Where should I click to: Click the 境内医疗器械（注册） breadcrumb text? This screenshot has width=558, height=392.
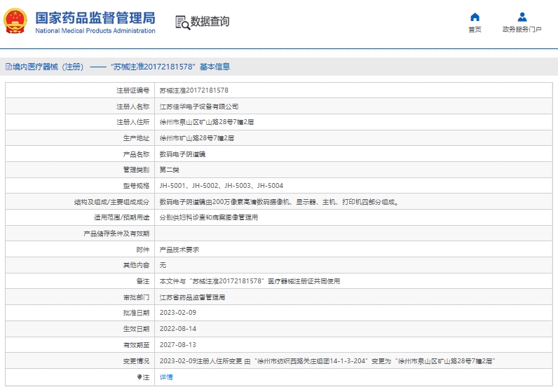coord(48,67)
